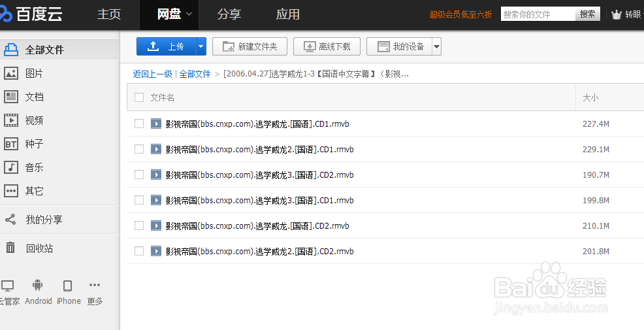The image size is (644, 330).
Task: Switch to the 分享 tab
Action: click(229, 14)
